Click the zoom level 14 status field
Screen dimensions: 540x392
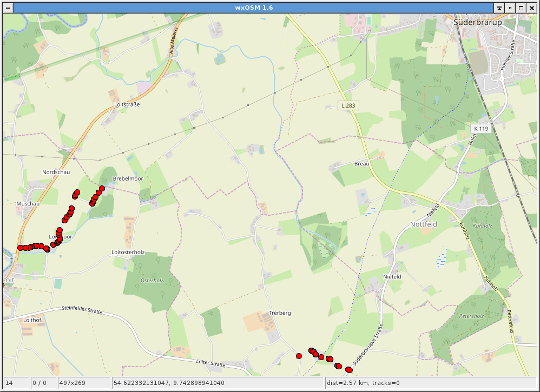tap(16, 383)
